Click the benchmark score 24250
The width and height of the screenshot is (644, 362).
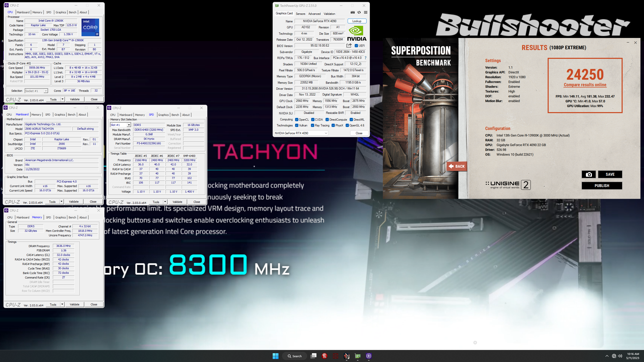[x=585, y=75]
